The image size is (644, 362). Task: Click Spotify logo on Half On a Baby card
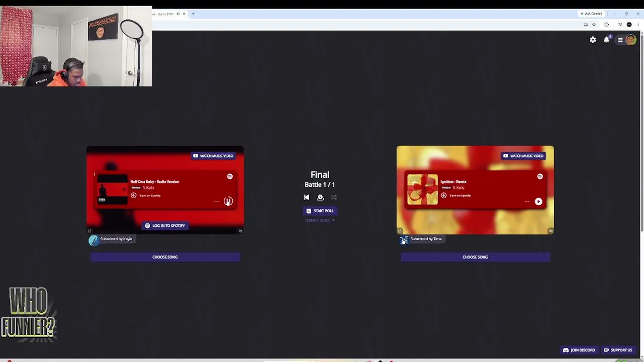(230, 176)
